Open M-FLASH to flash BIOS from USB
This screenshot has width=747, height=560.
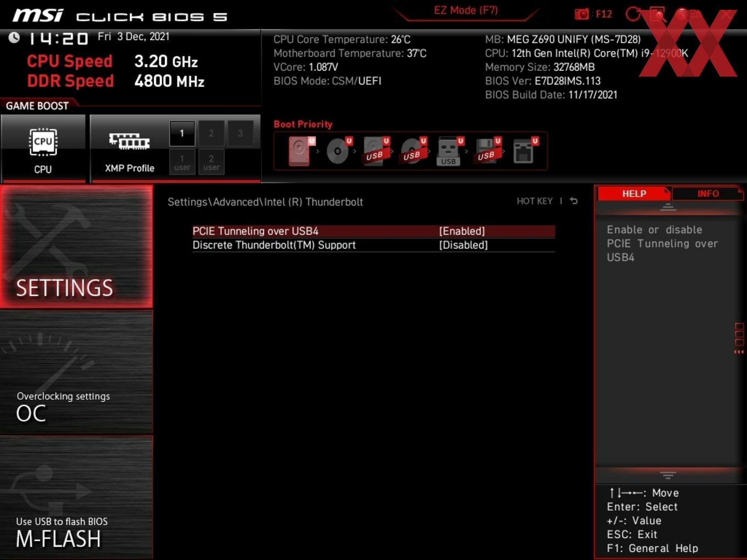pyautogui.click(x=76, y=497)
